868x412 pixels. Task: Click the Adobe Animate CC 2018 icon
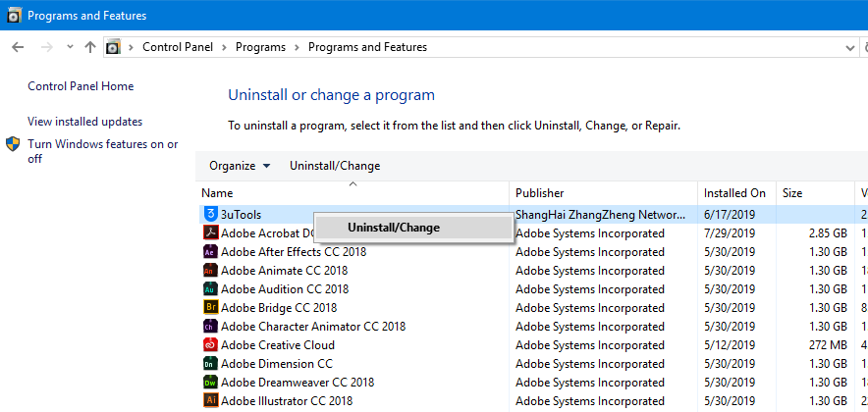(210, 271)
